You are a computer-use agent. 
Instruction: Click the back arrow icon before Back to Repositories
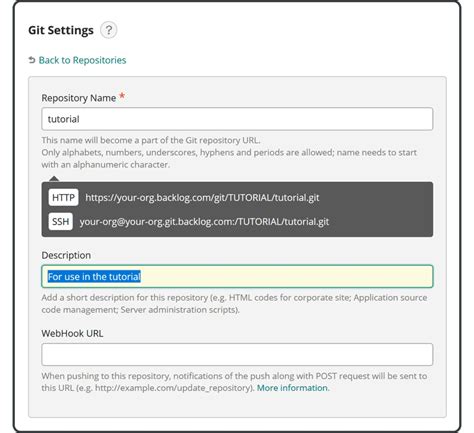coord(32,60)
